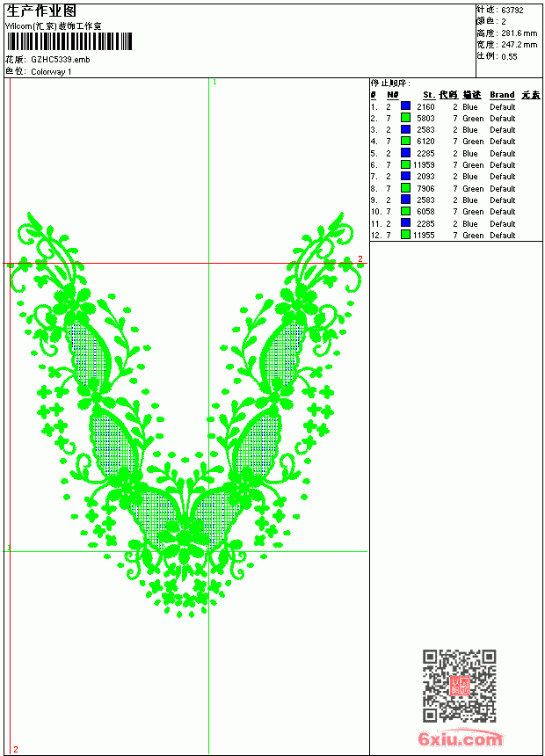Screen dimensions: 545x756
Task: Select the blue swatch with 2093 stitches
Action: pos(405,176)
